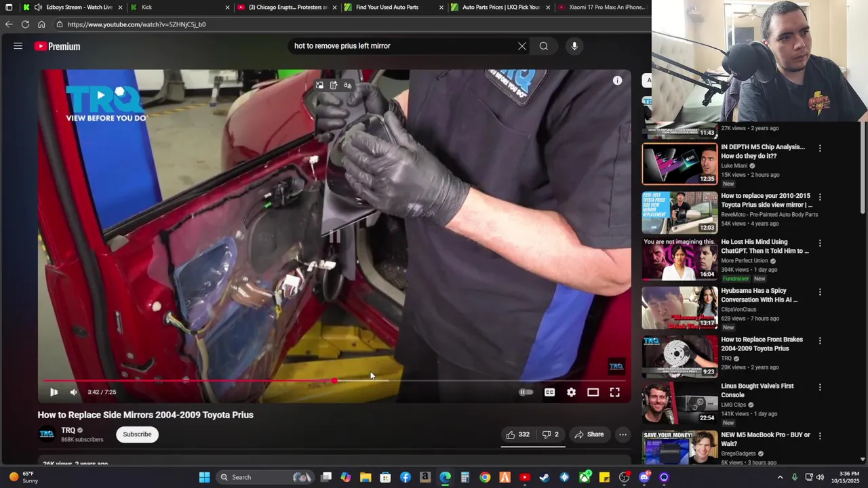Open ReveMoto side view mirror thumbnail
The image size is (868, 488).
point(679,213)
